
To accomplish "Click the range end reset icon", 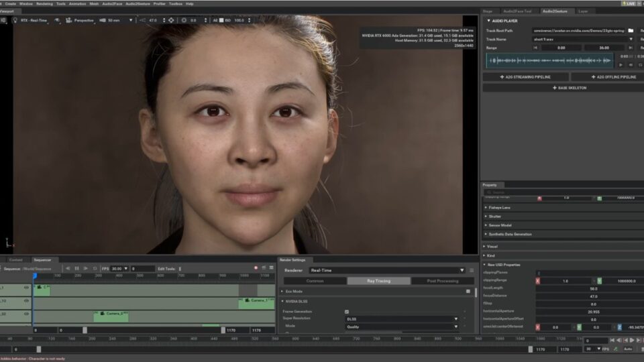I will (x=631, y=48).
